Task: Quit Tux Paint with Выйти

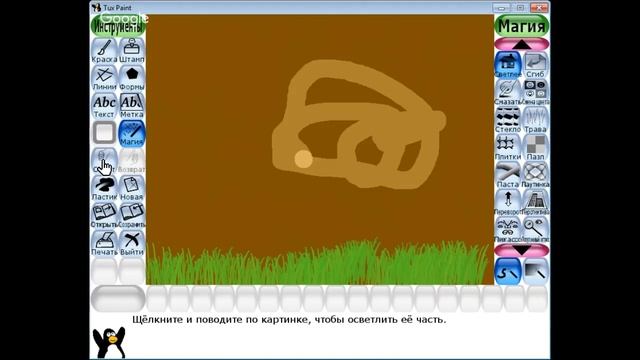Action: 132,244
